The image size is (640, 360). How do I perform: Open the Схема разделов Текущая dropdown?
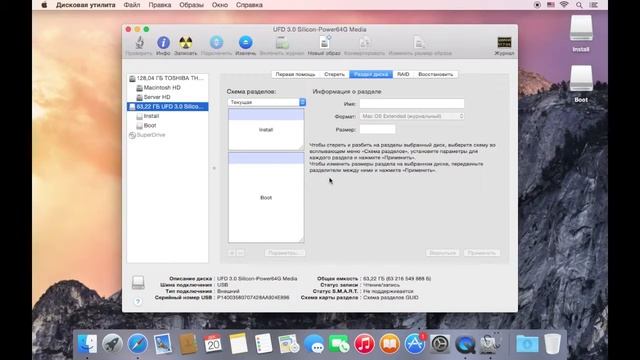click(267, 102)
